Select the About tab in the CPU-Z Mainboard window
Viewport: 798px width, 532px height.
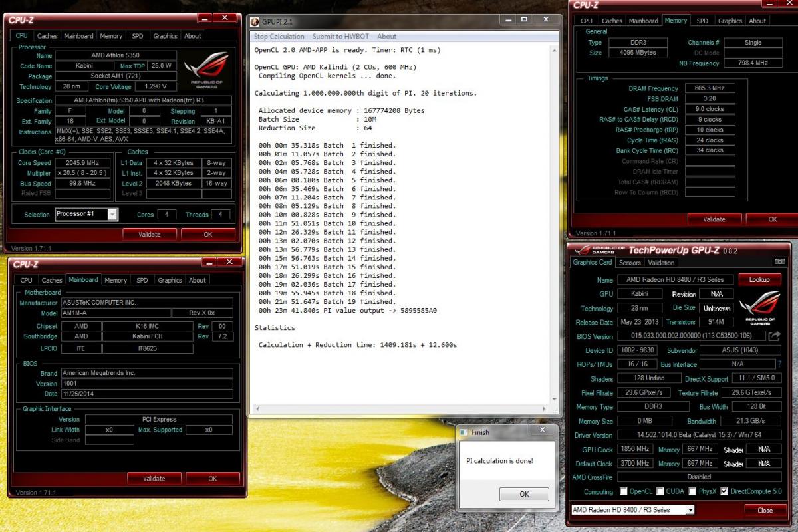pyautogui.click(x=198, y=281)
